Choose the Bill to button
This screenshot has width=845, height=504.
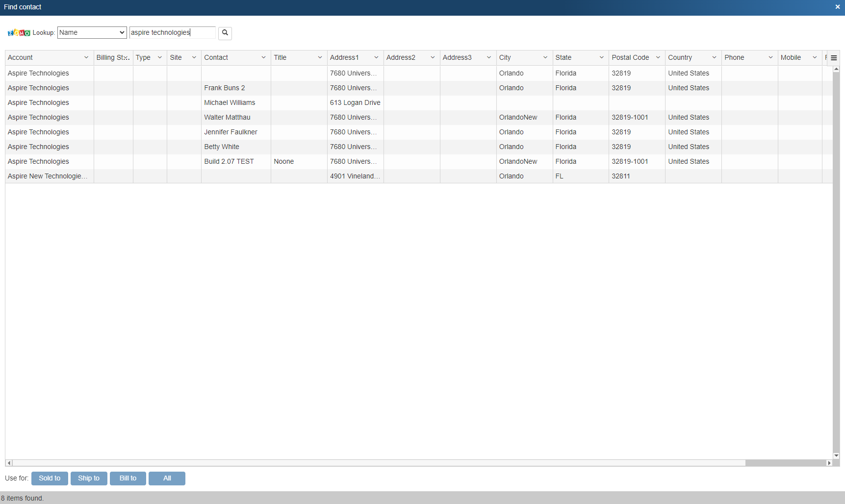coord(128,479)
